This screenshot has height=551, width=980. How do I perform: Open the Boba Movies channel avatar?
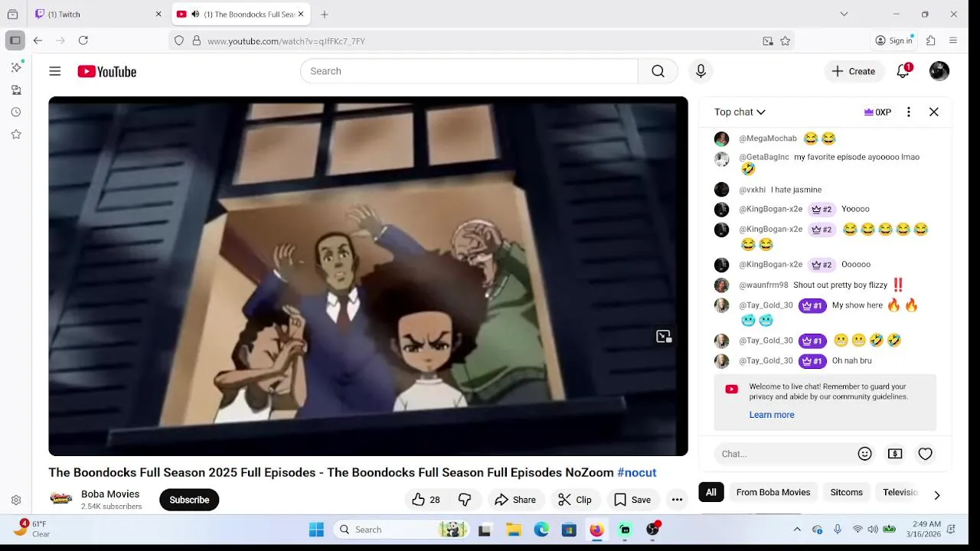click(x=61, y=500)
